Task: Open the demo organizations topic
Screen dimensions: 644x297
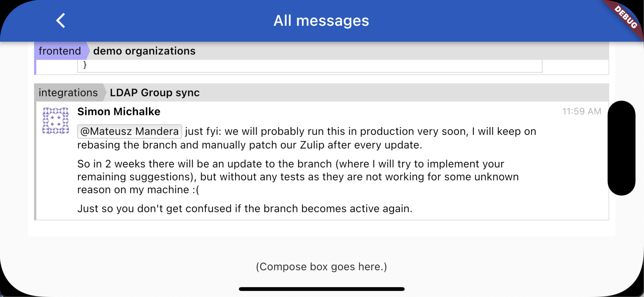Action: click(x=144, y=51)
